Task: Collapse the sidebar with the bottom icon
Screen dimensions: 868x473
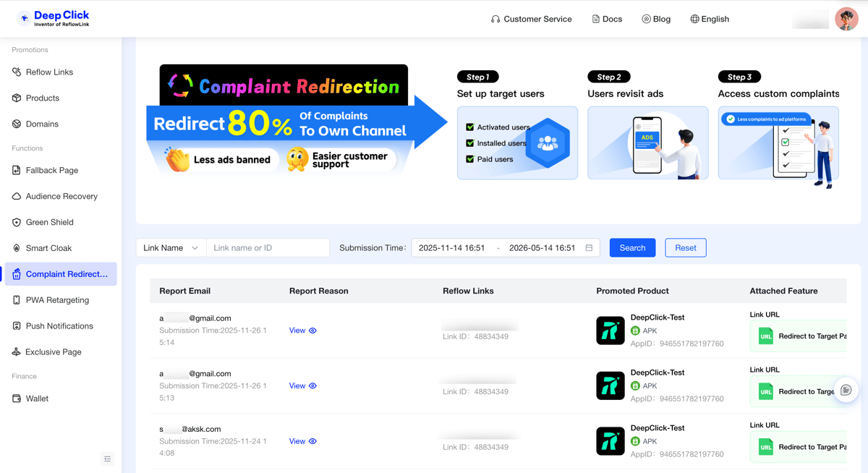Action: [x=108, y=459]
